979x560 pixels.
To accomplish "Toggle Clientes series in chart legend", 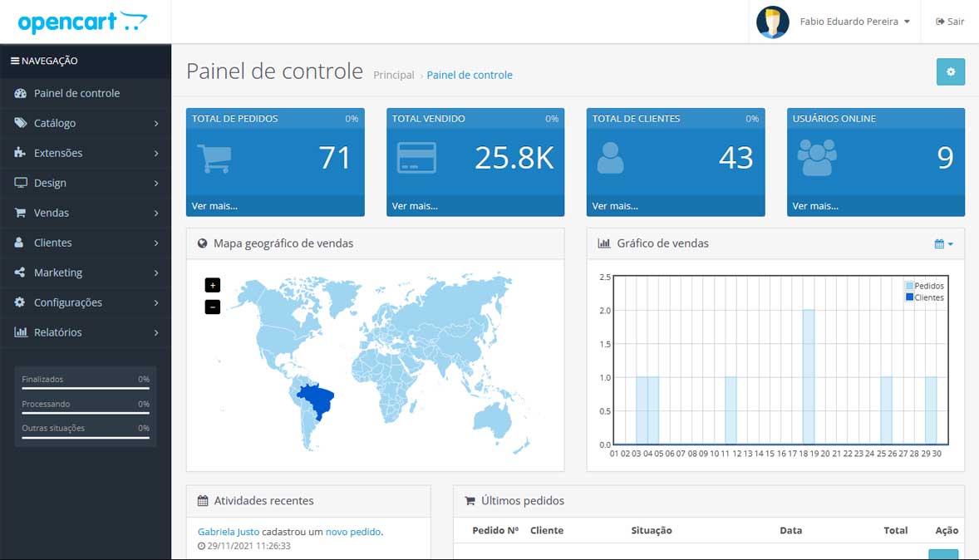I will 927,297.
